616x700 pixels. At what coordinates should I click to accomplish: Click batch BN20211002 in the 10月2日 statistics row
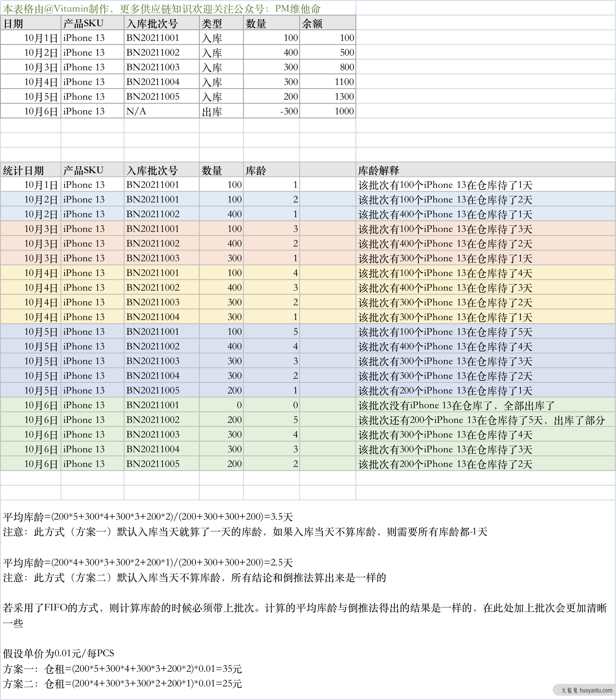(161, 214)
